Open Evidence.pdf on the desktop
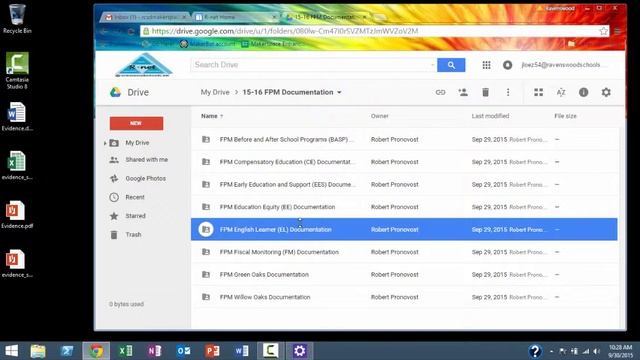640x360 pixels. [17, 214]
